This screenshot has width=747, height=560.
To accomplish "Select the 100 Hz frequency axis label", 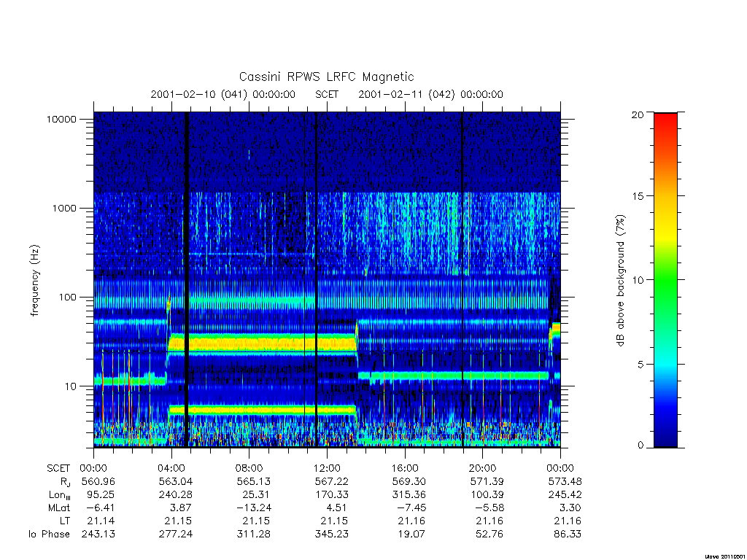I will pyautogui.click(x=67, y=297).
